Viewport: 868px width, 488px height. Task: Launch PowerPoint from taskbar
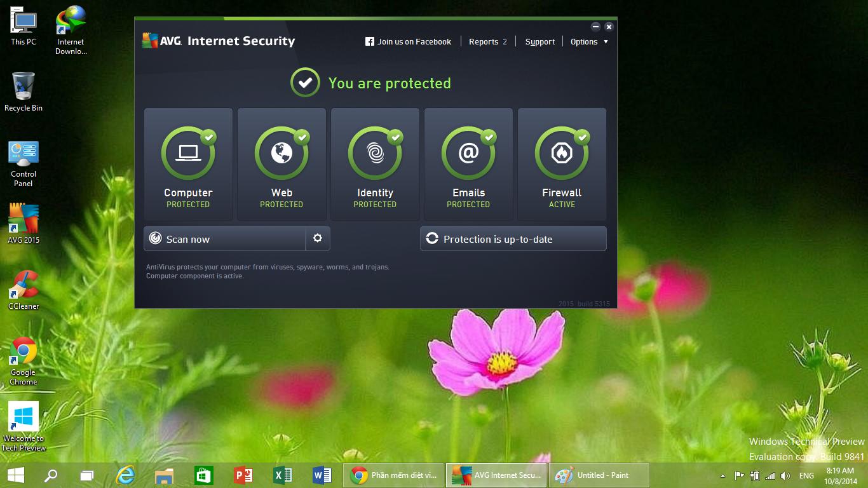pos(243,475)
